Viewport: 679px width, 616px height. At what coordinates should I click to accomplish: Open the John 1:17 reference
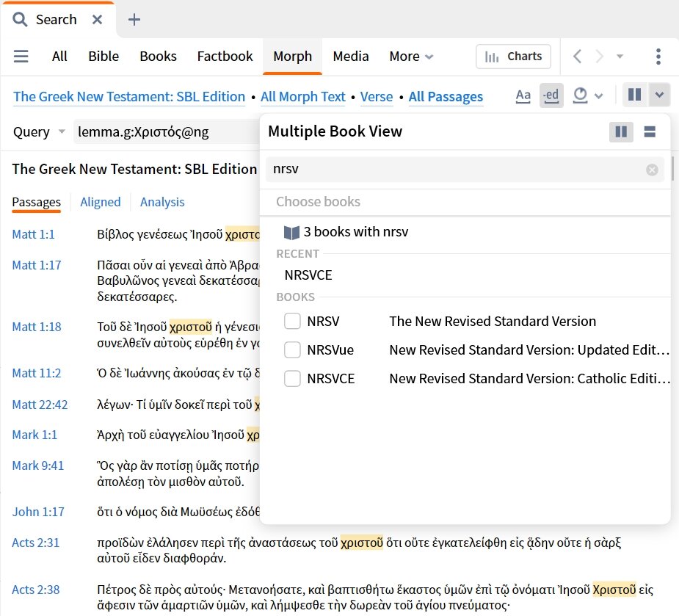(x=38, y=512)
